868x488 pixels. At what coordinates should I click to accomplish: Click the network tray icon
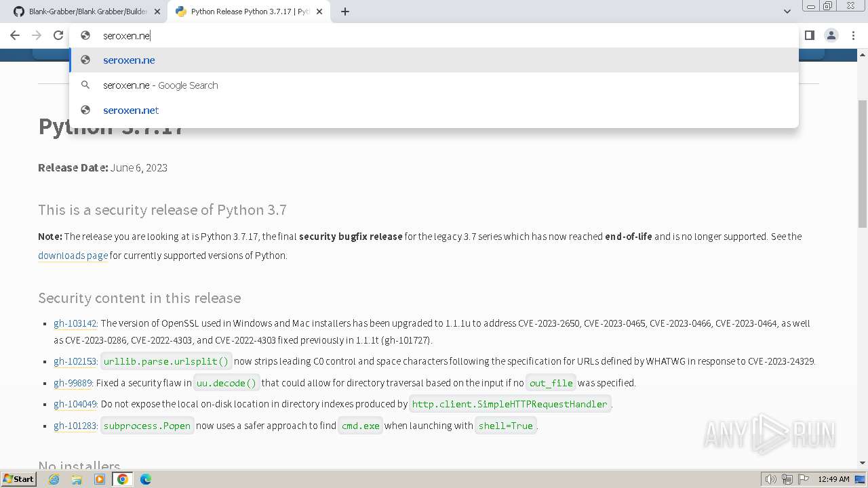pos(787,479)
